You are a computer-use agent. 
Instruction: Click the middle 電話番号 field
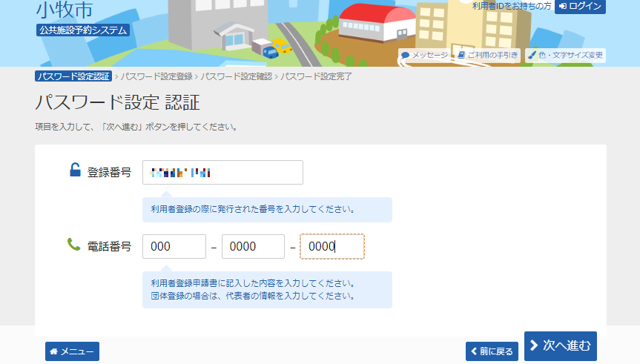[x=253, y=247]
